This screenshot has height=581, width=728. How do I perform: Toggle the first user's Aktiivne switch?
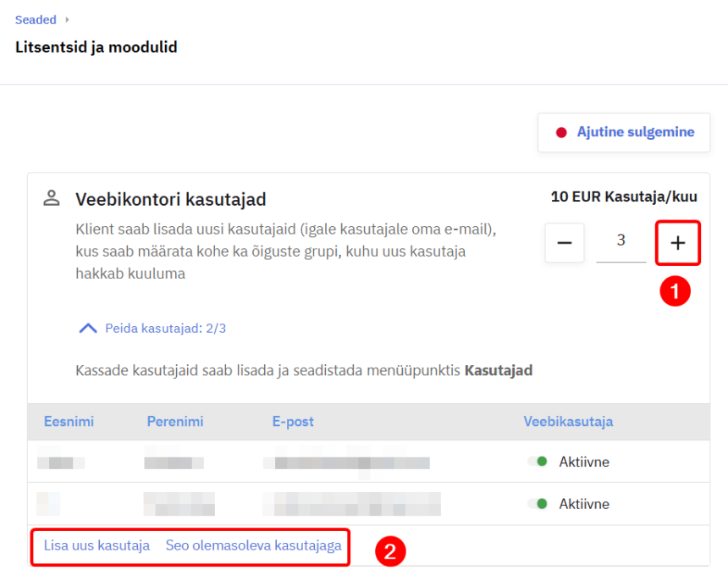538,462
